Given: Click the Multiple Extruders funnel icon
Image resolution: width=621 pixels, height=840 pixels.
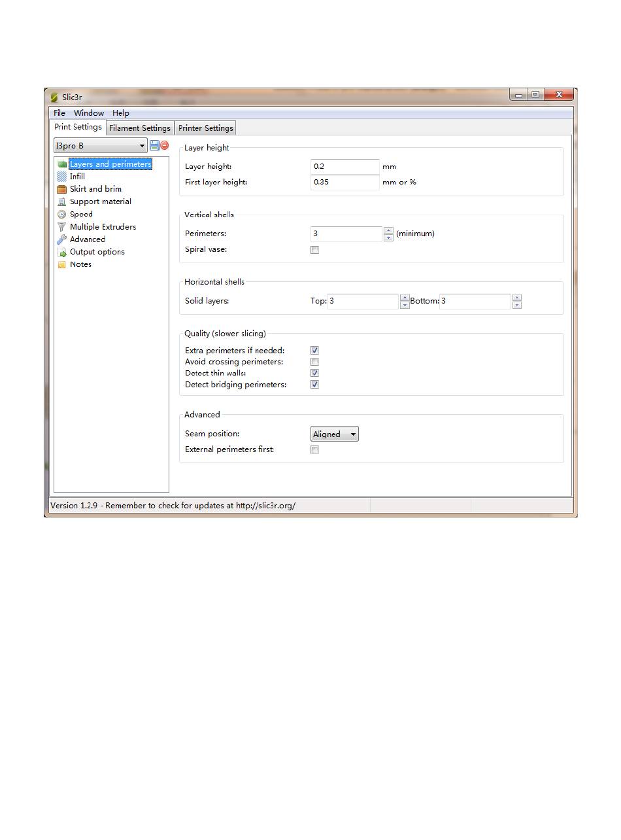Looking at the screenshot, I should 62,227.
